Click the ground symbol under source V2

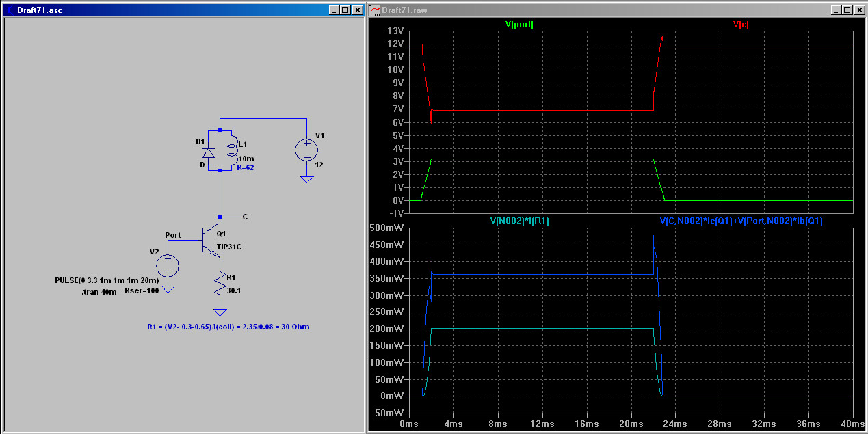pyautogui.click(x=168, y=290)
